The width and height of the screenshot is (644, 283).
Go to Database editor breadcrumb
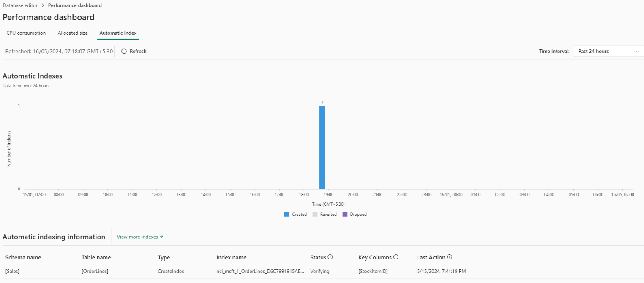click(20, 5)
